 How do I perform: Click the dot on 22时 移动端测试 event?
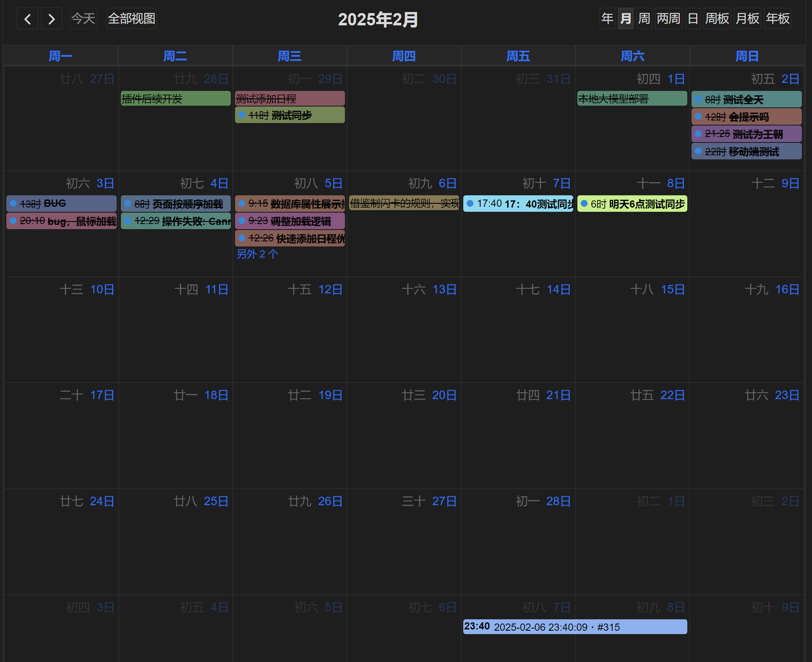pos(698,151)
